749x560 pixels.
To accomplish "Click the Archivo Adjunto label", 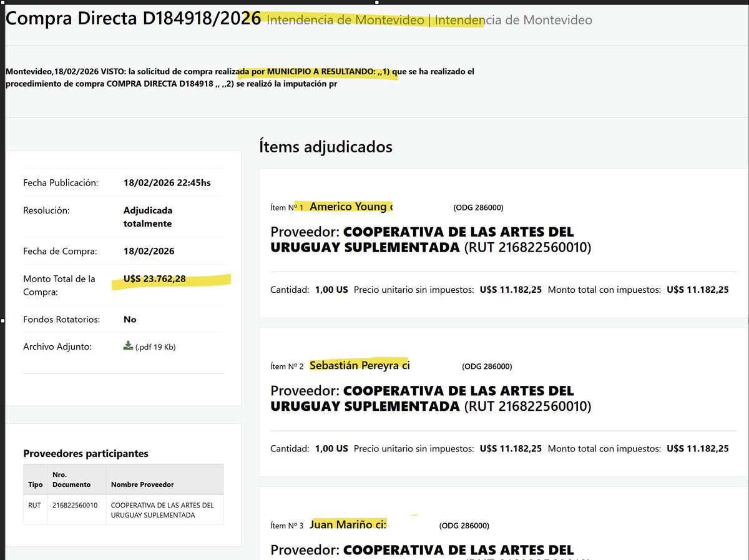I will click(57, 346).
